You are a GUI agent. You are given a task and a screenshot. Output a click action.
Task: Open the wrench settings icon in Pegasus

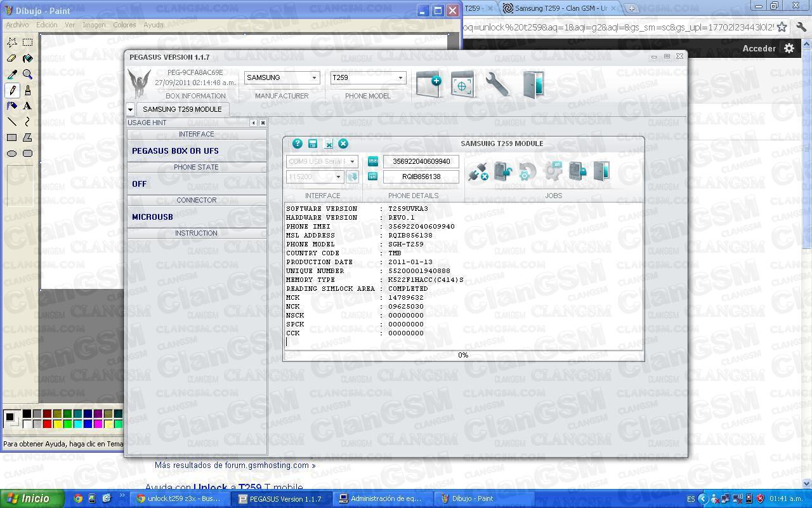click(x=498, y=84)
